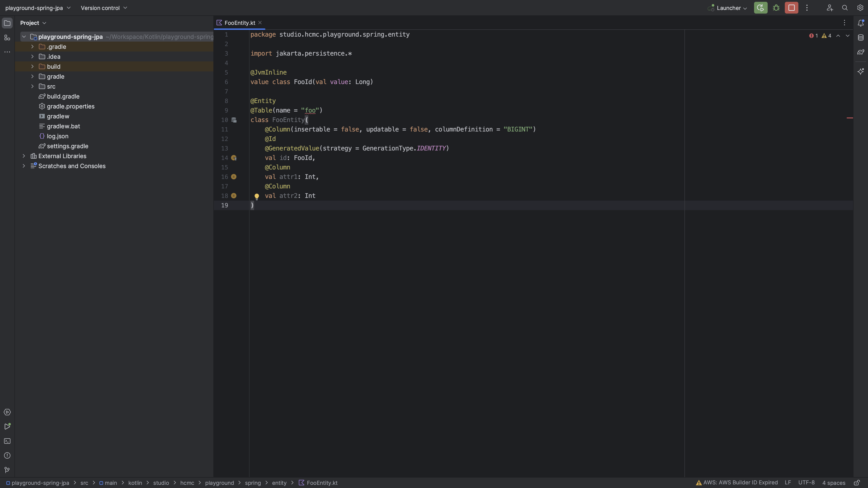Open the Database tool window icon
The image size is (868, 488).
click(861, 37)
